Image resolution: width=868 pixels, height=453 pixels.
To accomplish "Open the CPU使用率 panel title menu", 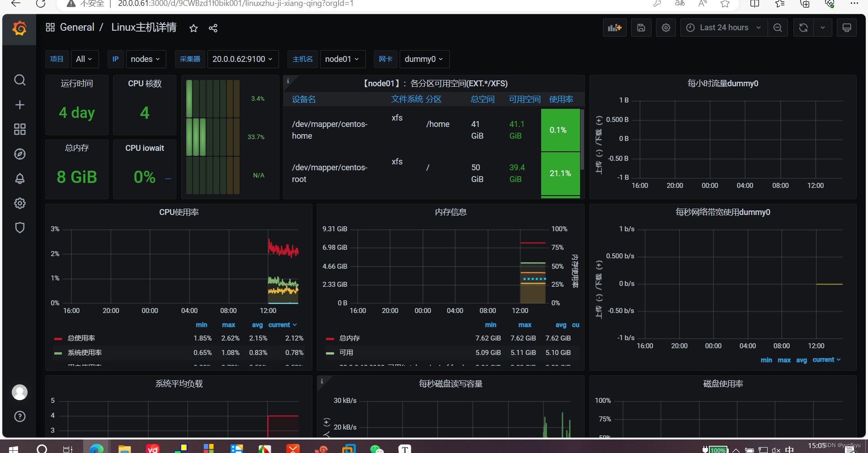I will (x=179, y=212).
